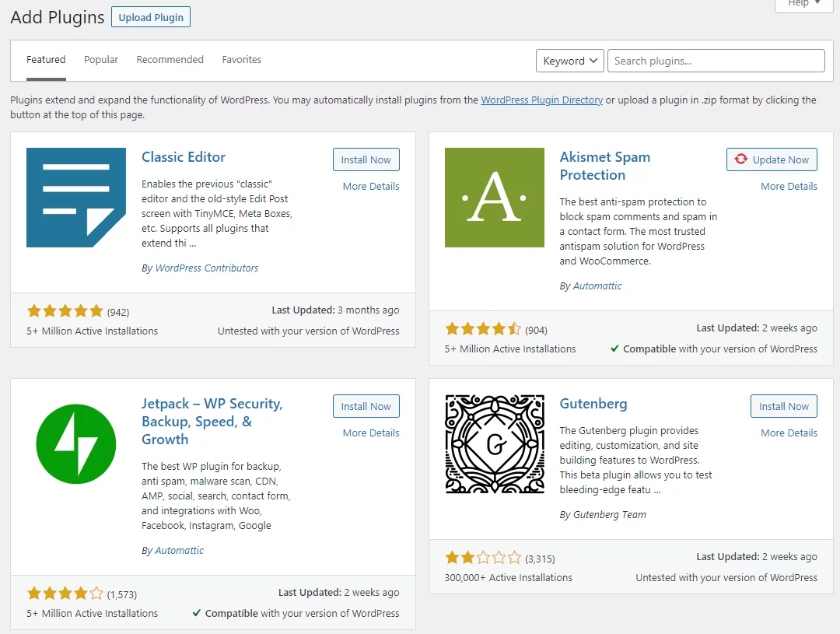Click the Jetpack green lightning logo

tap(76, 443)
